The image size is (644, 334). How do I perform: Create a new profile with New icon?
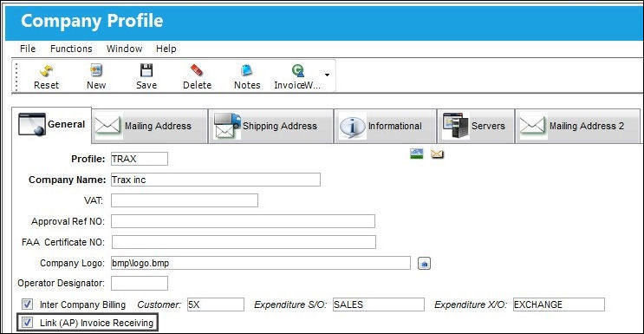pos(96,77)
